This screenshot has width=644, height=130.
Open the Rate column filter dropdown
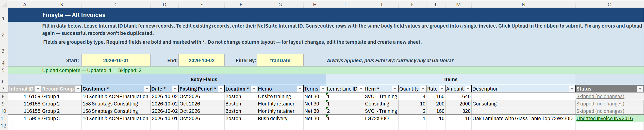click(442, 89)
